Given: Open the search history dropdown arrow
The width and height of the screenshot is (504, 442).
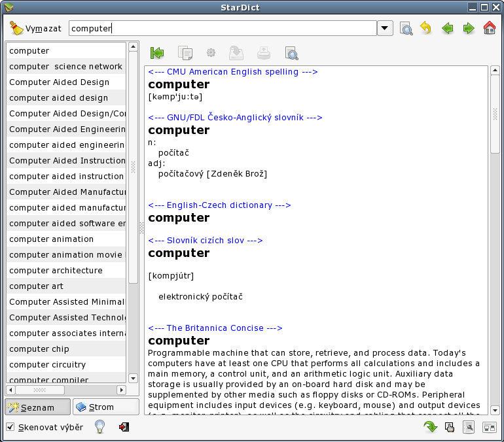Looking at the screenshot, I should (x=384, y=28).
